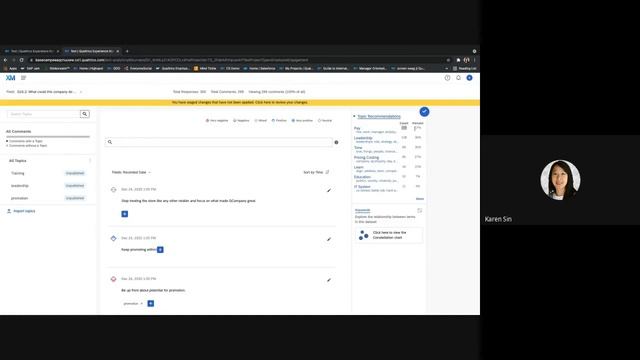This screenshot has height=360, width=640.
Task: Click sentiment icon of first comment
Action: tap(113, 189)
